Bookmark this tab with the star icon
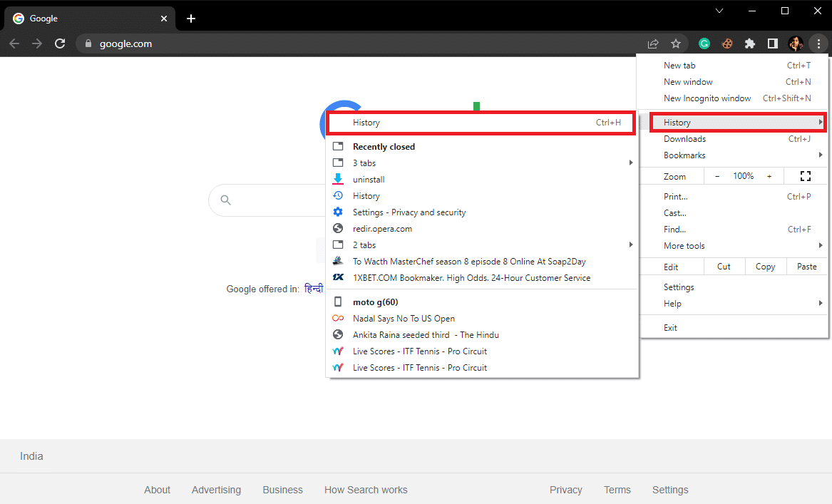Viewport: 832px width, 504px height. (675, 43)
